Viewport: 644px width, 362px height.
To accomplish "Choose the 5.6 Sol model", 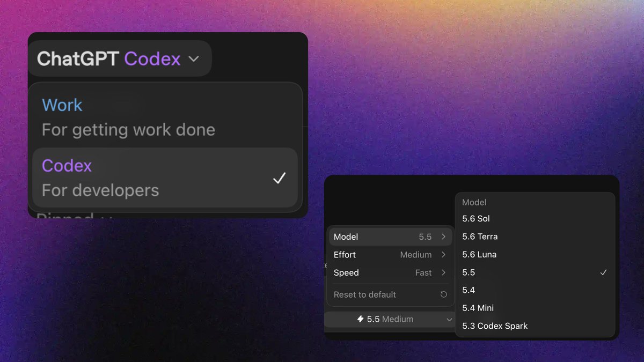I will [x=535, y=219].
